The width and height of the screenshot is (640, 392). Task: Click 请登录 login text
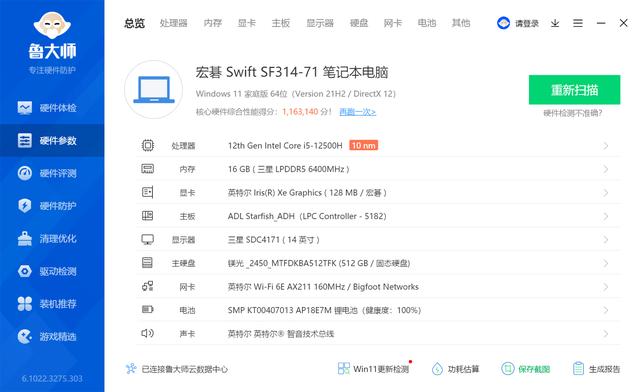(x=527, y=24)
